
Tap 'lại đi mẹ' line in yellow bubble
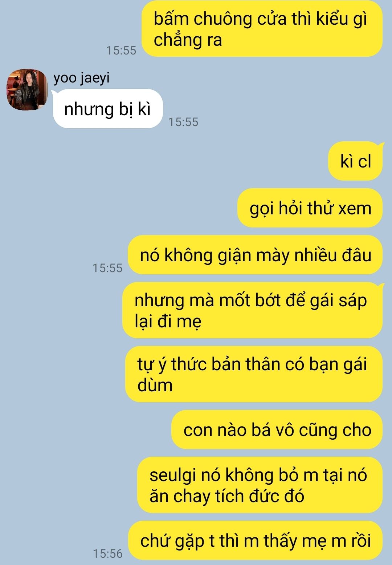[x=168, y=321]
